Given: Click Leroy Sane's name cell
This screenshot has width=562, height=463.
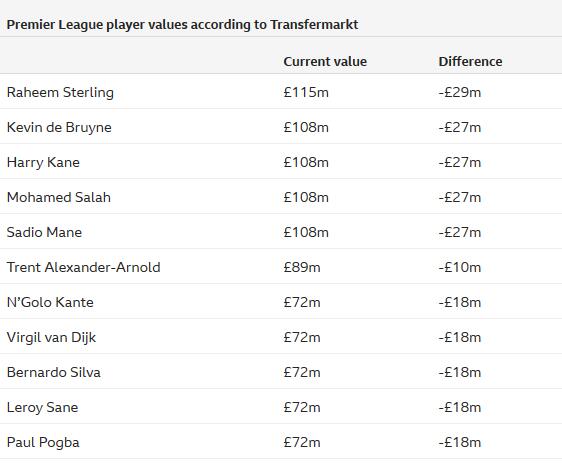Looking at the screenshot, I should (x=42, y=407).
